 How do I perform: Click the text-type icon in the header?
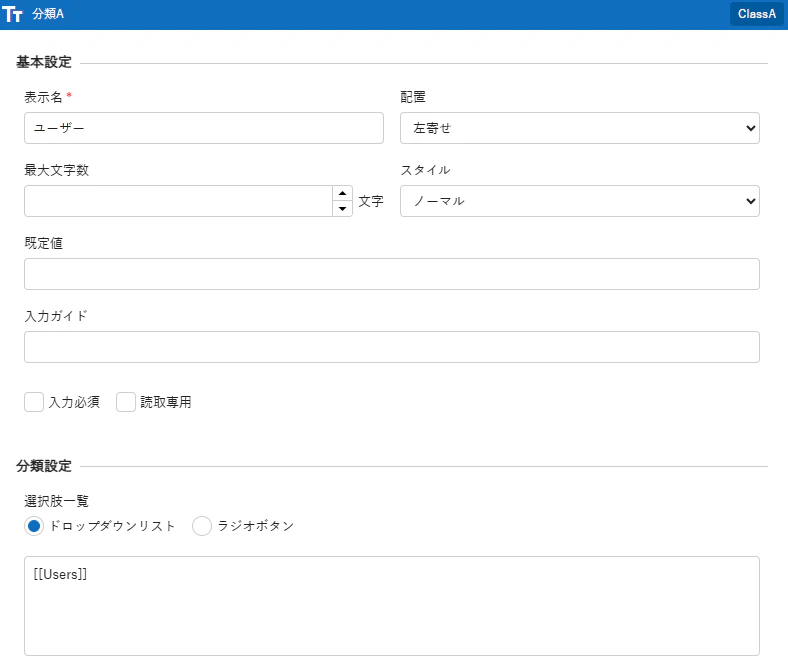click(x=12, y=14)
